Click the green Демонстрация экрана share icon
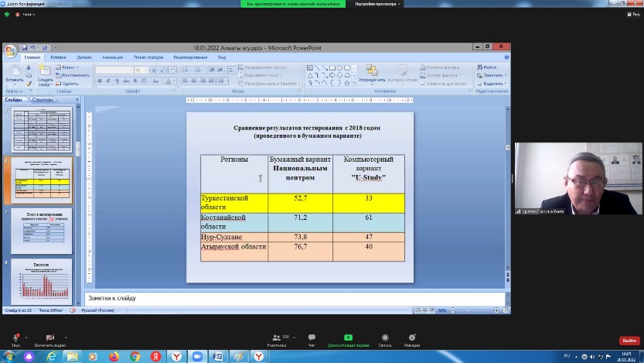This screenshot has width=644, height=363. point(348,337)
